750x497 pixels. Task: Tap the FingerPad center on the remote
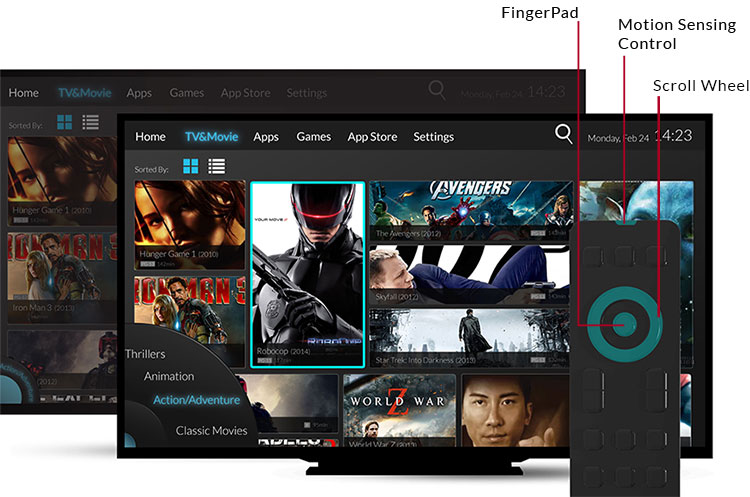[x=624, y=325]
